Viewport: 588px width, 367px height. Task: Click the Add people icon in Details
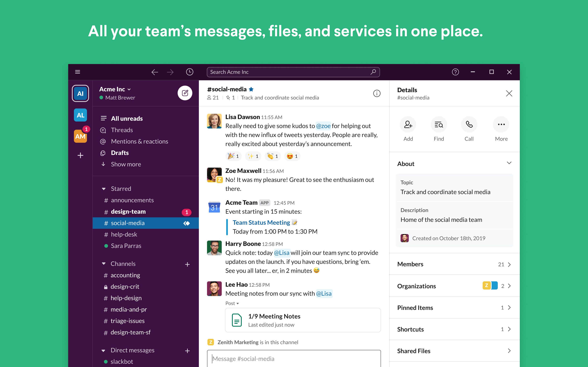coord(408,124)
